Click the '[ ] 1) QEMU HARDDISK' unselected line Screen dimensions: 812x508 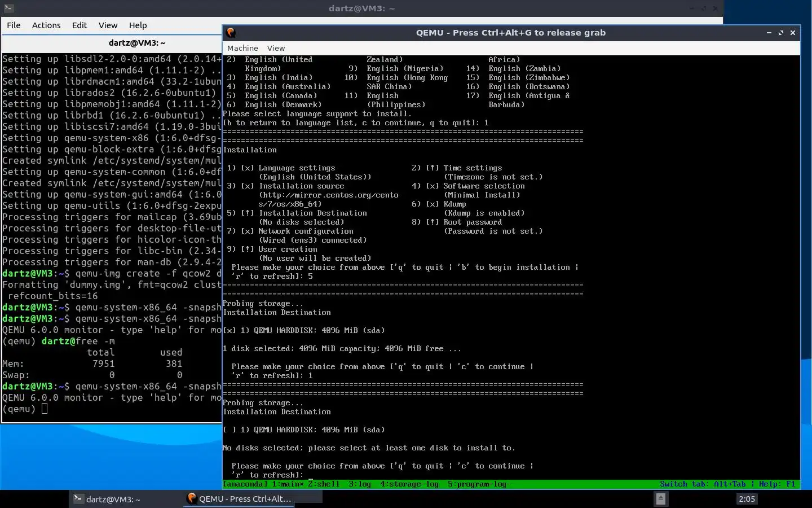tap(304, 430)
